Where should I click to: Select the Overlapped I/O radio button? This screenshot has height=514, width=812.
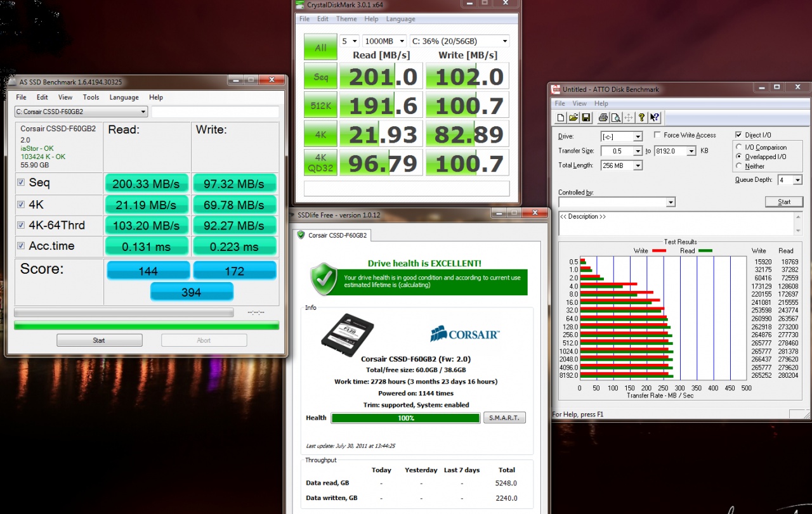point(739,157)
